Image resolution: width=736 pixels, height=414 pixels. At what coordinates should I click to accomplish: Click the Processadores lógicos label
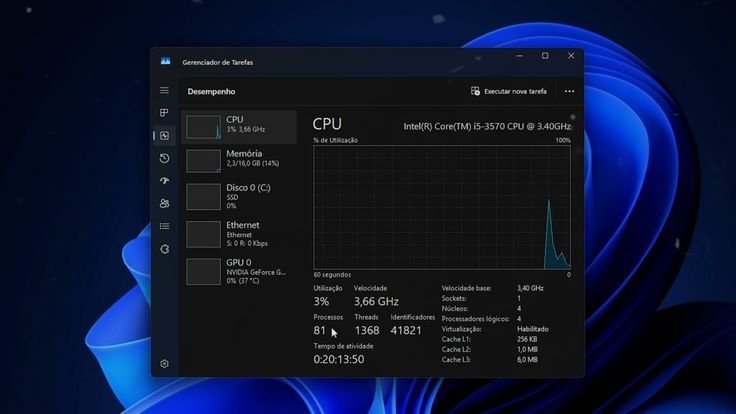[475, 319]
